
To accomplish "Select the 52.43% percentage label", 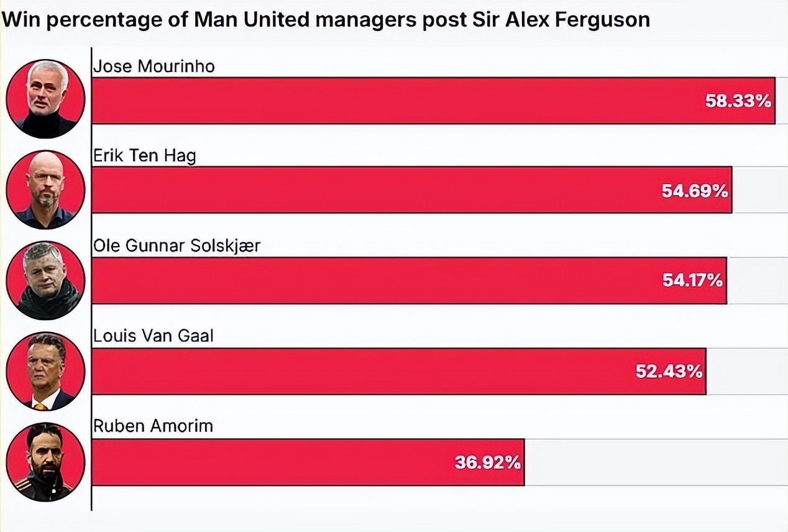I will pyautogui.click(x=669, y=372).
